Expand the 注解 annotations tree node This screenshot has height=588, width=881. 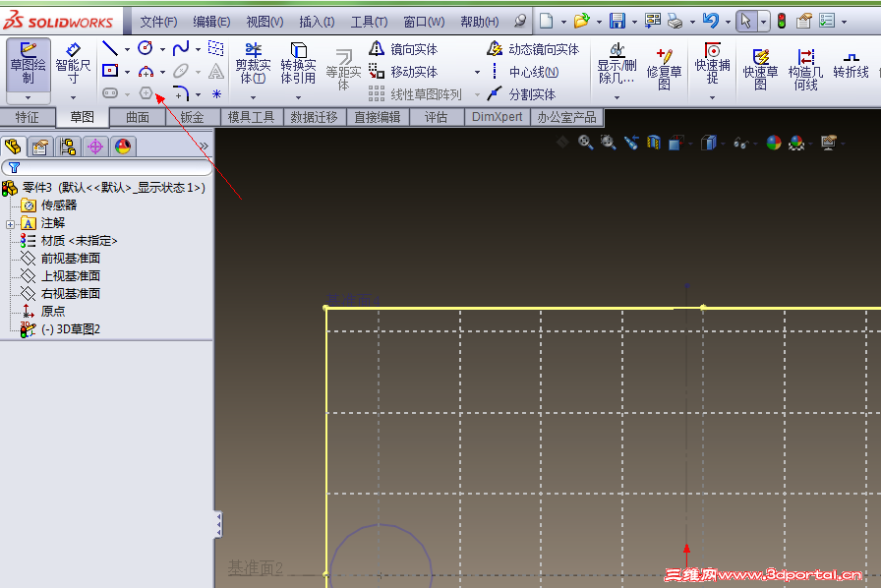coord(10,224)
